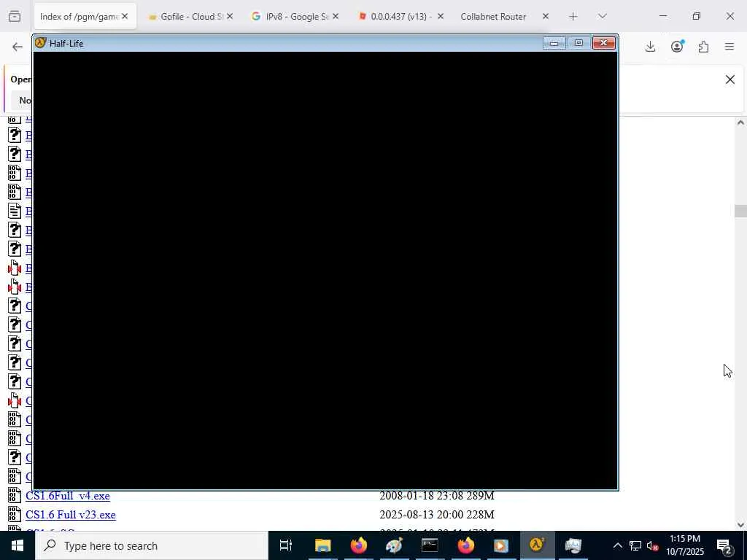The width and height of the screenshot is (747, 560).
Task: Select the 2025-08-13 20:00 date text
Action: click(x=421, y=515)
